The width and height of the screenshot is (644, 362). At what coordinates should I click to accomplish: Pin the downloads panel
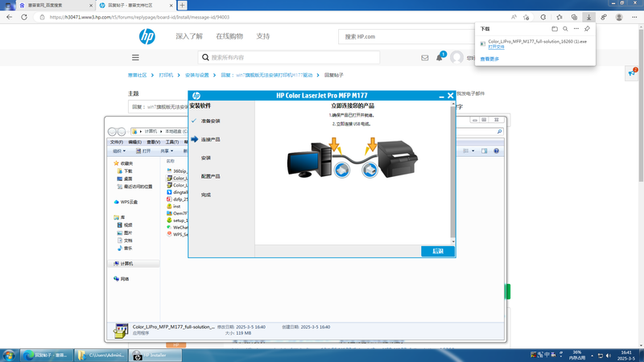click(587, 29)
